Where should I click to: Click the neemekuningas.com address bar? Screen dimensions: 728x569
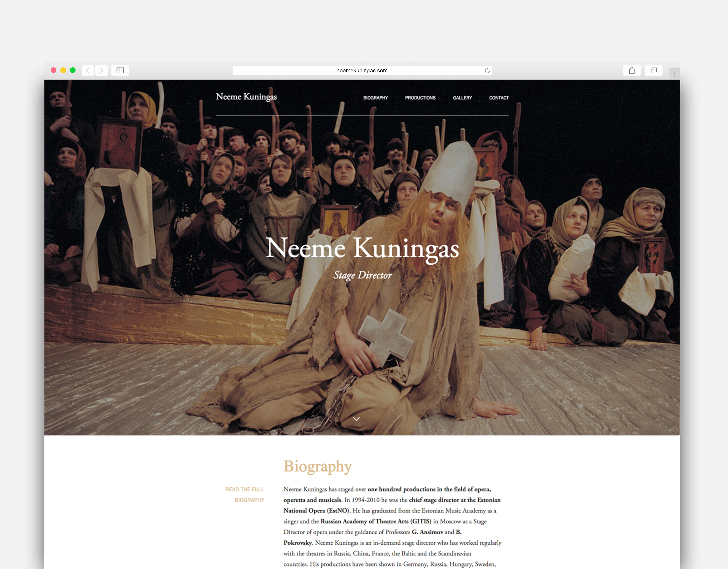point(362,70)
